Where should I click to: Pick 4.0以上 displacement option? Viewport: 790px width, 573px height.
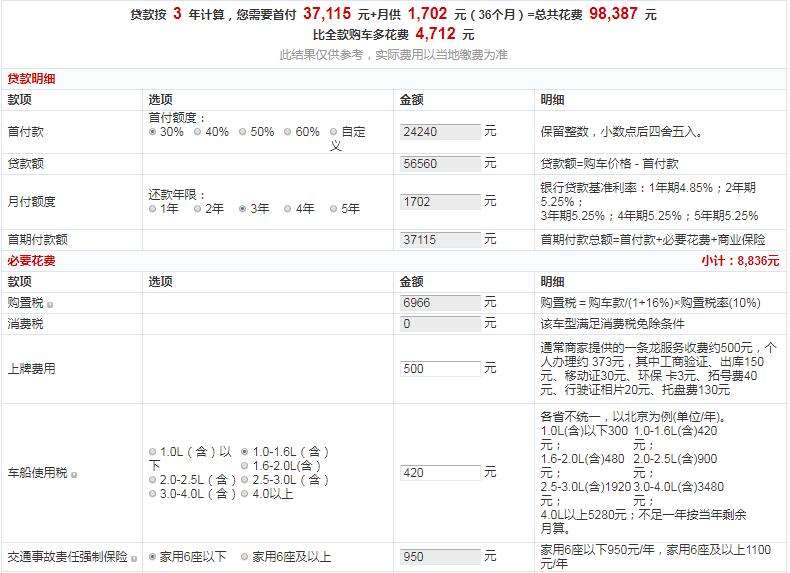tap(245, 494)
